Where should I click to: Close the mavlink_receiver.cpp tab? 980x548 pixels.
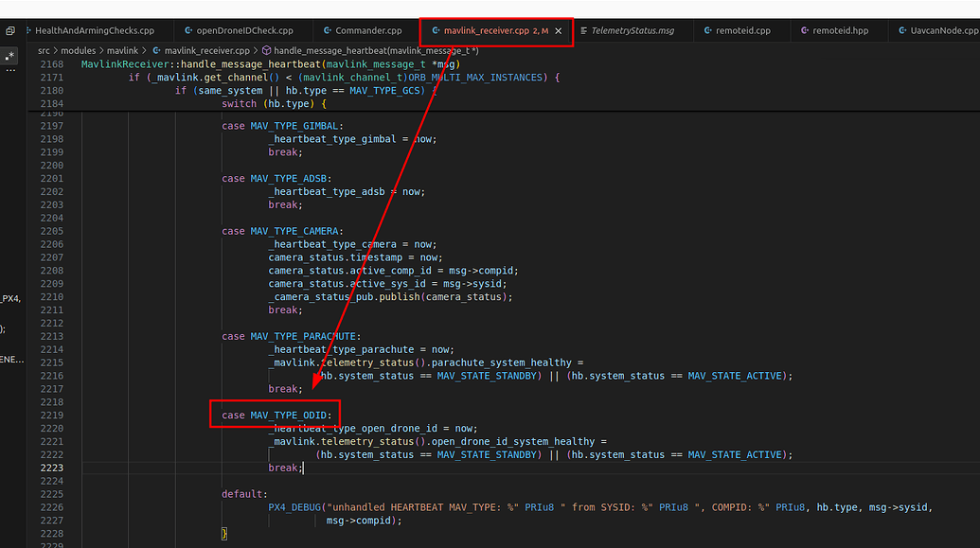[x=558, y=30]
